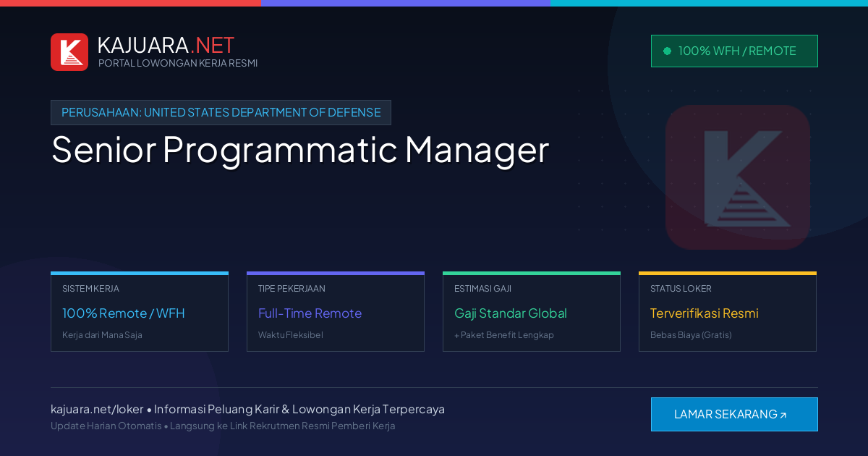Image resolution: width=868 pixels, height=456 pixels.
Task: Click the 100% Remote / WFH value
Action: pyautogui.click(x=124, y=313)
